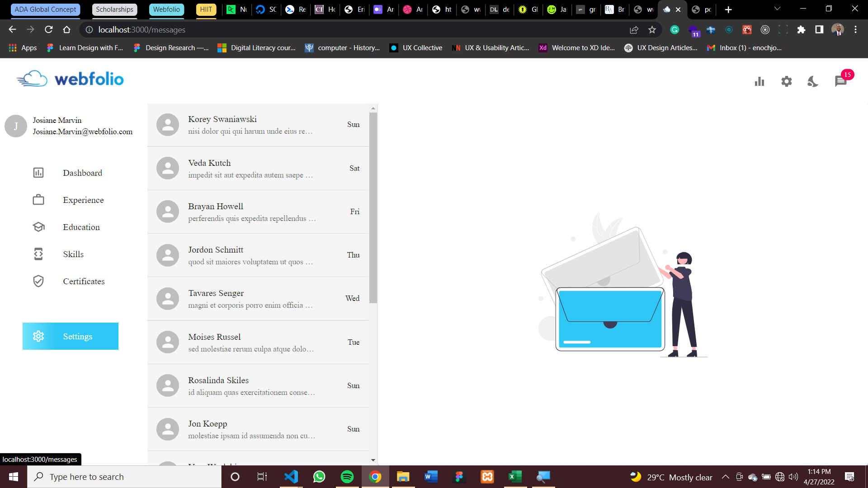Viewport: 868px width, 488px height.
Task: Select the Dashboard sidebar icon
Action: (x=38, y=173)
